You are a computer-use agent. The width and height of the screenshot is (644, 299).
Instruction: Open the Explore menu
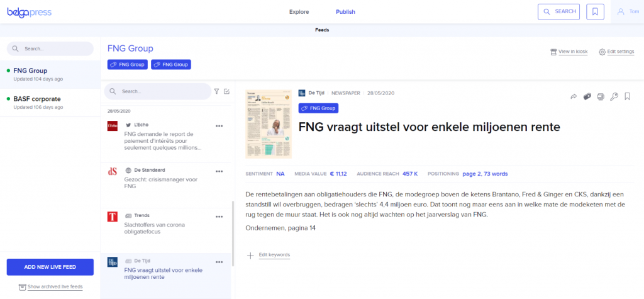pos(299,12)
